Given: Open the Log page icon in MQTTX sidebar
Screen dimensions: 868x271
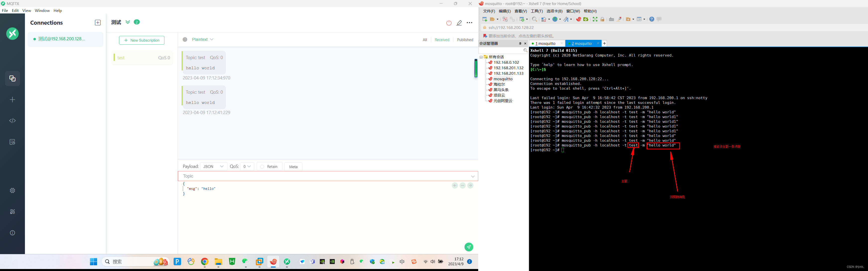Looking at the screenshot, I should (x=12, y=142).
